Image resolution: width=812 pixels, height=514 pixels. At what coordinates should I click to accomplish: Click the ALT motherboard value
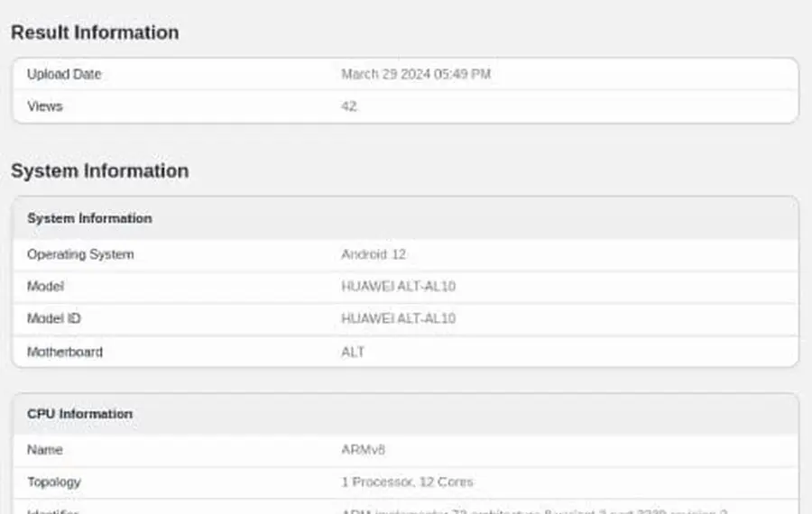point(353,352)
